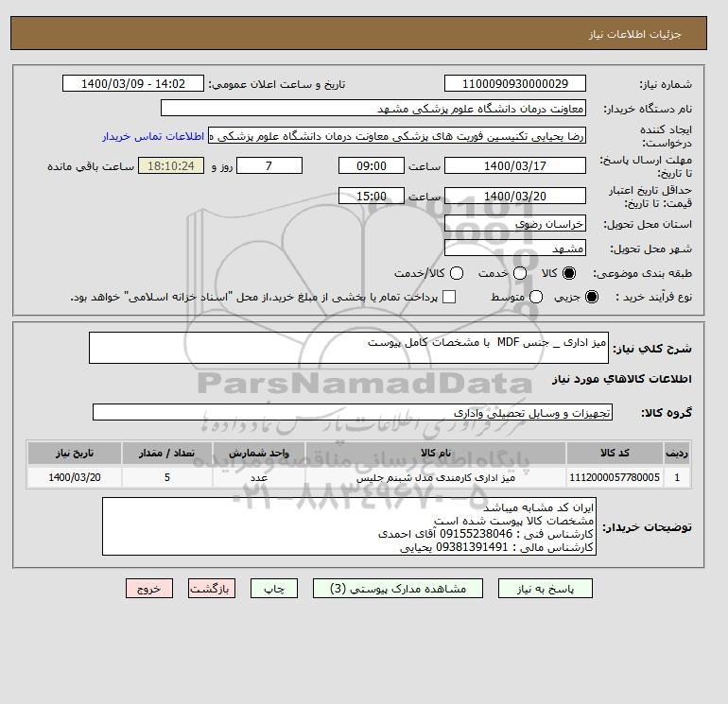
Task: Click the خروج exit button
Action: point(149,589)
